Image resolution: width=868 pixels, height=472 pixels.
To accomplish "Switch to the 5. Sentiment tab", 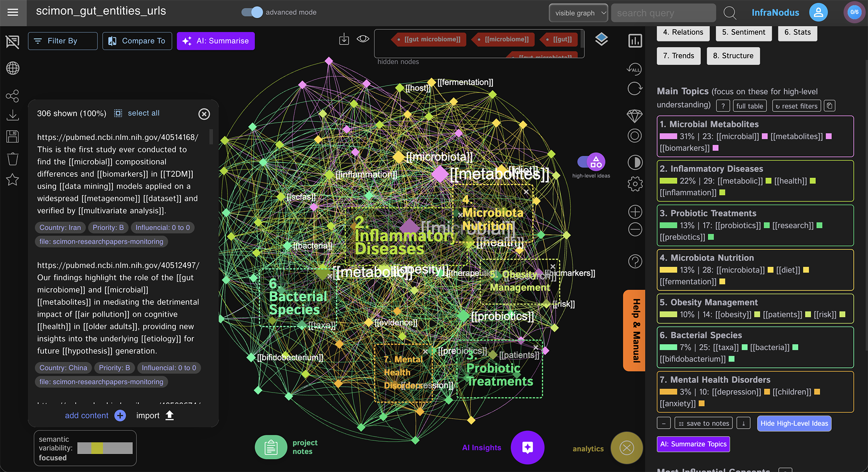I will click(x=743, y=32).
